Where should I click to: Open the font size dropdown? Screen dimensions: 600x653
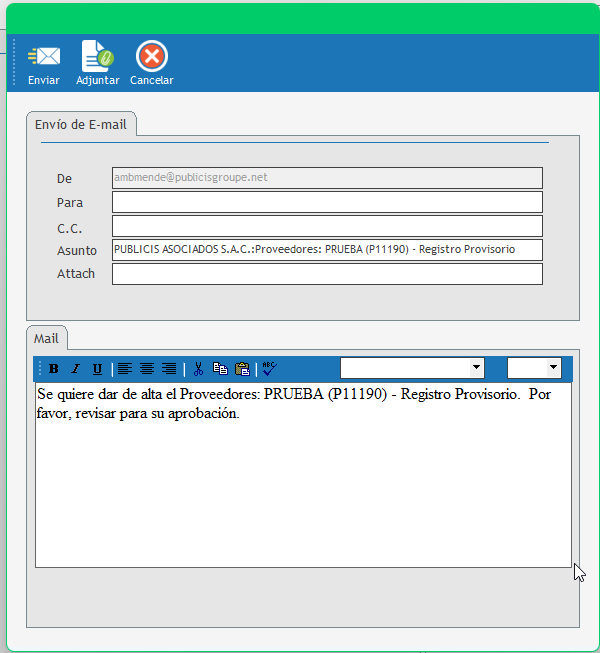pos(553,368)
